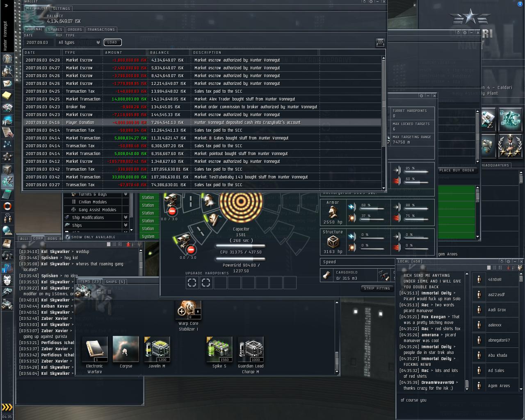Screen dimensions: 525x420
Task: Click the Strip Fitting button
Action: pos(377,288)
